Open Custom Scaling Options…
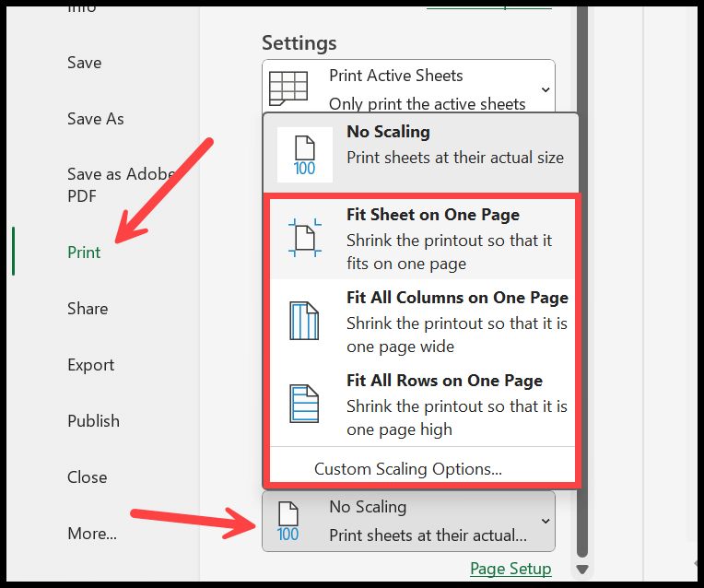 pos(407,469)
